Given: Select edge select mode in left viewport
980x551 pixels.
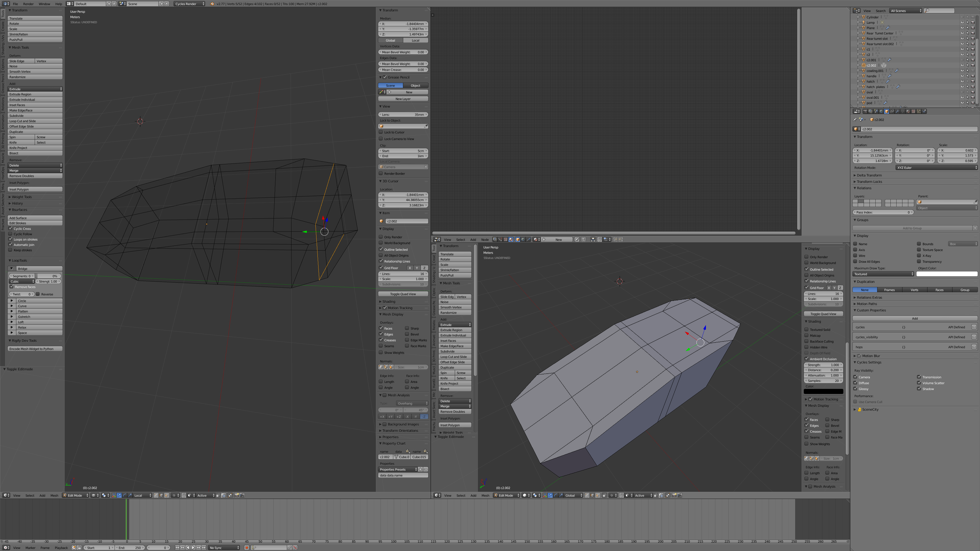Looking at the screenshot, I should 161,495.
